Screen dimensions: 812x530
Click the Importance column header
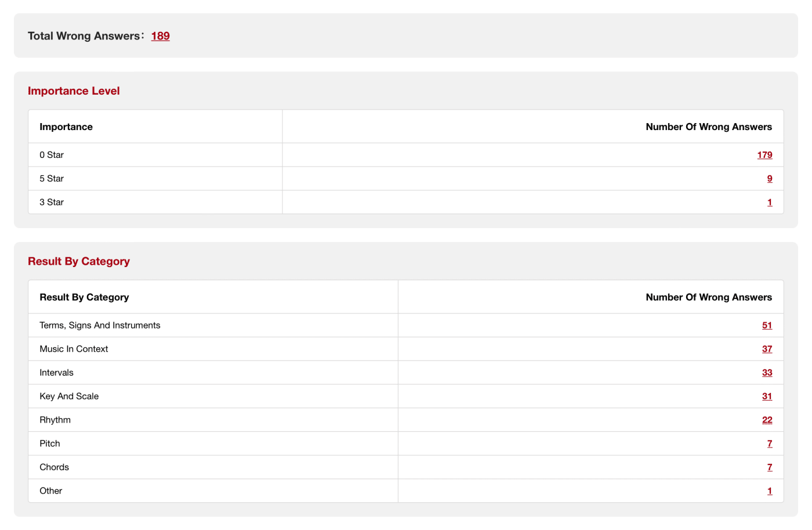66,127
